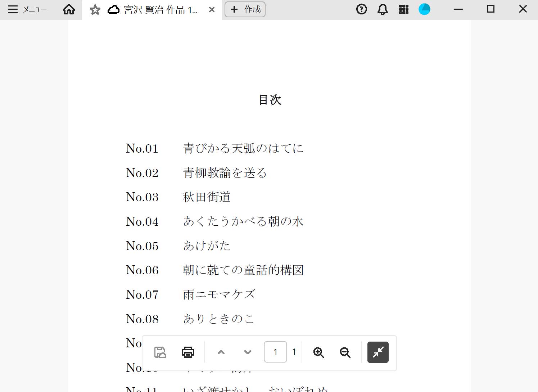
Task: Click the No.01 label
Action: tap(142, 148)
